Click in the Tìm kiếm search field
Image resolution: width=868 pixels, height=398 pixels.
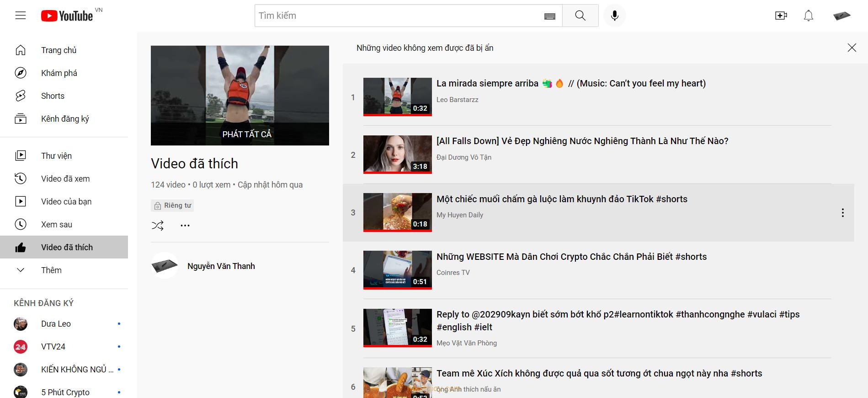click(x=398, y=16)
